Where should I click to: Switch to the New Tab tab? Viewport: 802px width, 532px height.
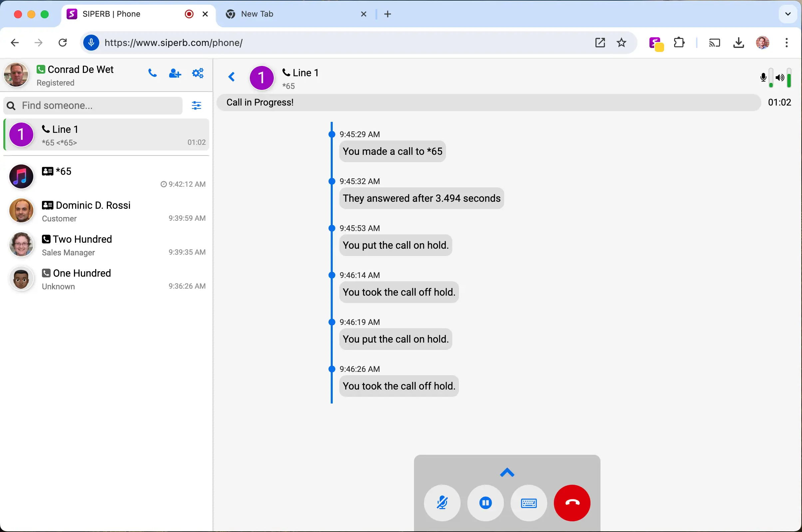[x=257, y=14]
